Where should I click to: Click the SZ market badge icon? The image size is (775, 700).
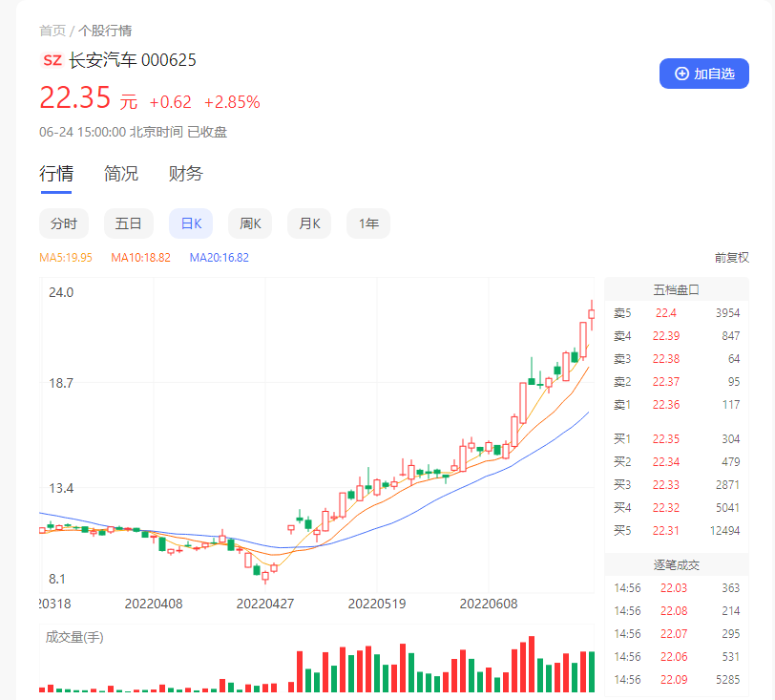52,60
